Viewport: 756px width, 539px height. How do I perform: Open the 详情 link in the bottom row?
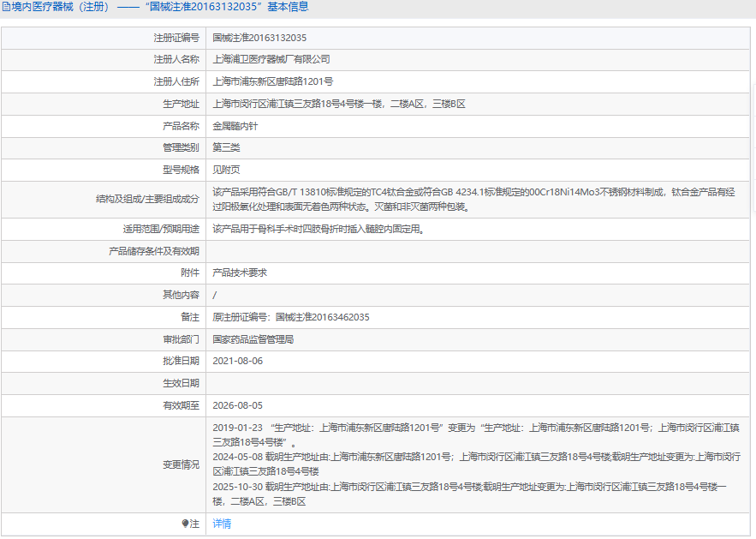[x=222, y=524]
